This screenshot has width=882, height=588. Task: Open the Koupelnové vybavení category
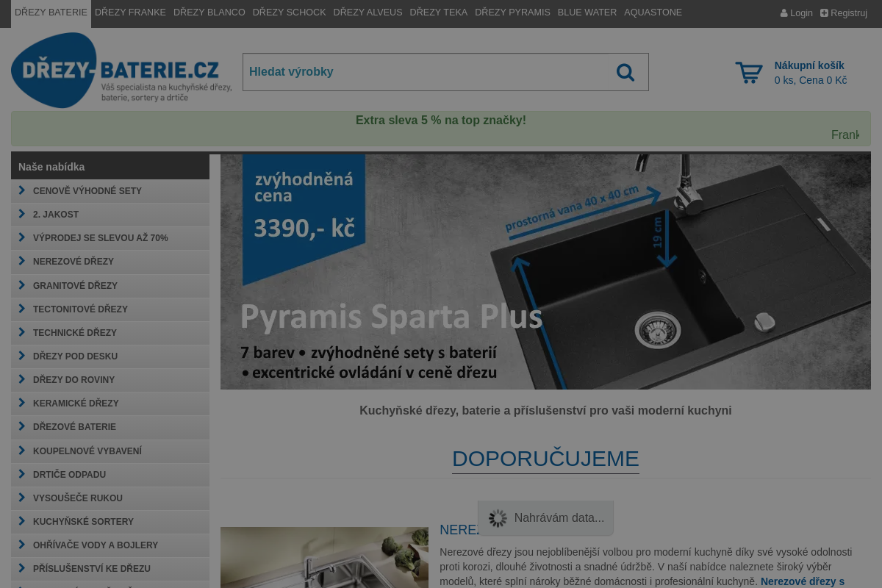[x=110, y=451]
